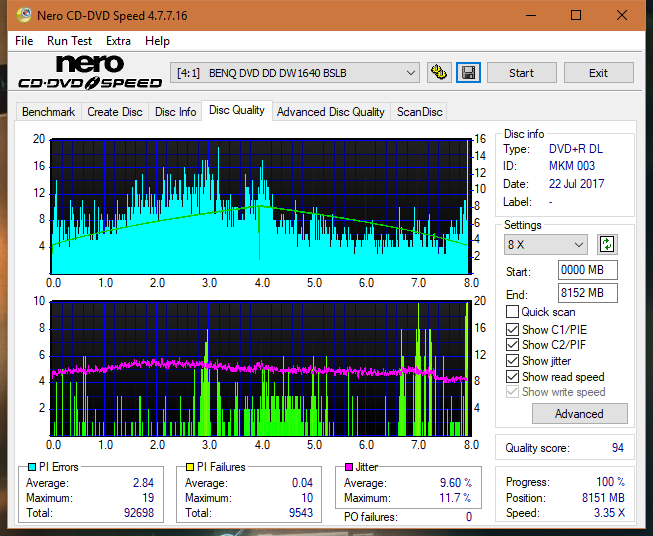Viewport: 653px width, 536px height.
Task: Click the End MB input field
Action: point(587,293)
